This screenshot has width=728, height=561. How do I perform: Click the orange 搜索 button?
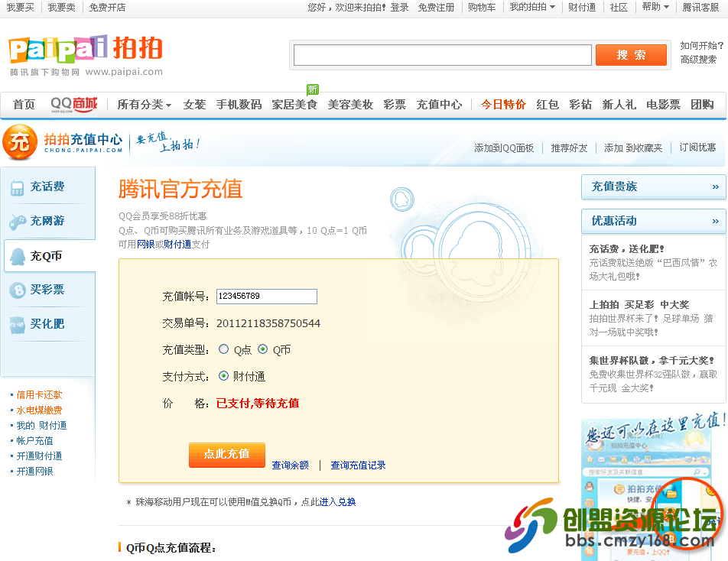coord(631,55)
